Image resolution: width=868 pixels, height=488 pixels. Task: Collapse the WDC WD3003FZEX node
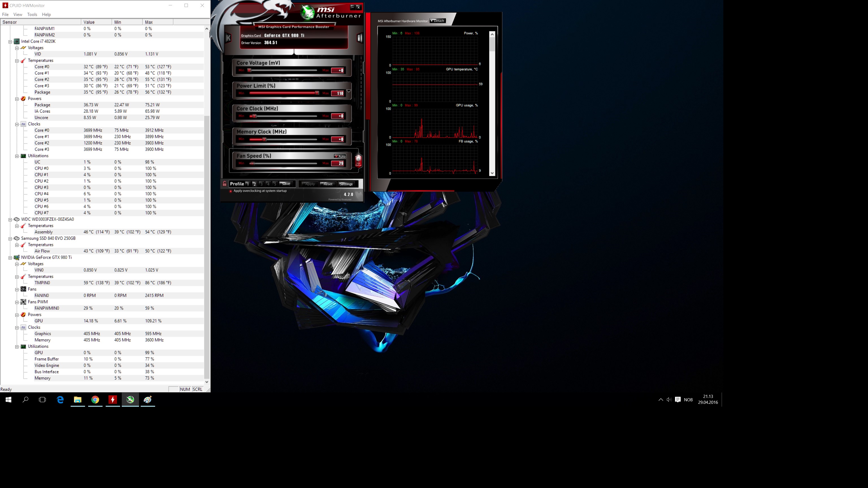(x=10, y=220)
